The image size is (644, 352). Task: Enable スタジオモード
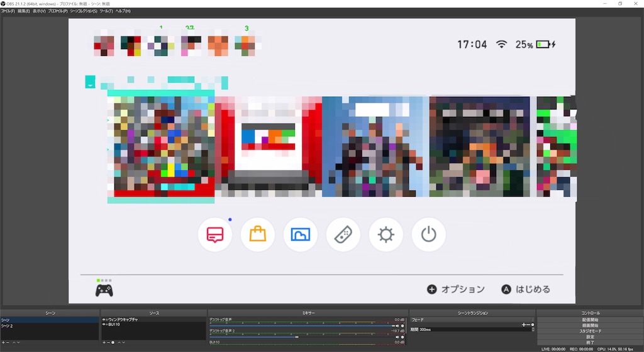(x=590, y=331)
